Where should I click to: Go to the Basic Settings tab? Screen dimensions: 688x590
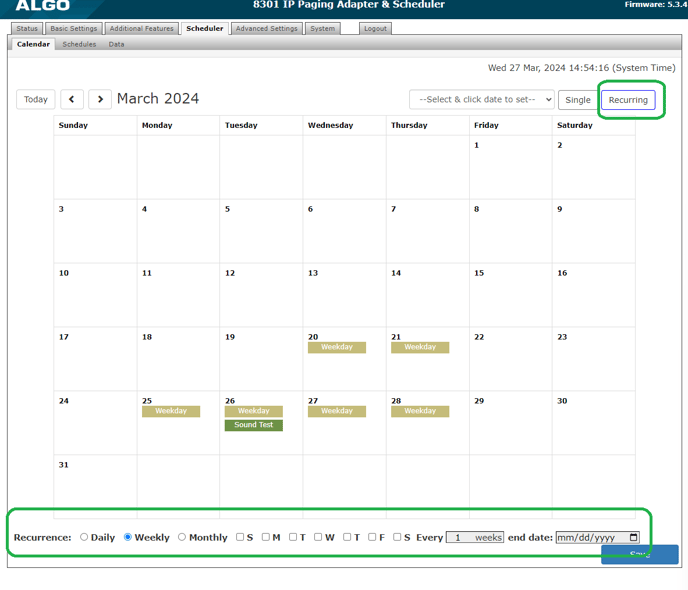(x=74, y=28)
